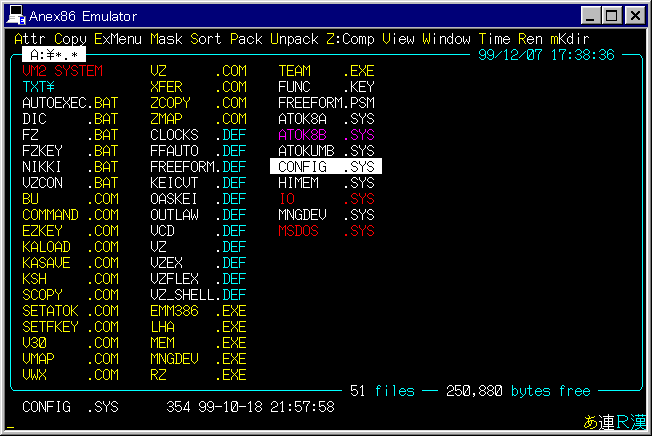Image resolution: width=652 pixels, height=436 pixels.
Task: Choose the Sort menu command
Action: point(206,39)
